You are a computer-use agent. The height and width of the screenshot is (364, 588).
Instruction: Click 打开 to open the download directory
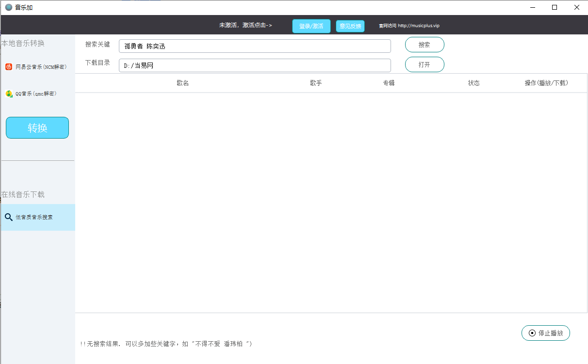[424, 64]
